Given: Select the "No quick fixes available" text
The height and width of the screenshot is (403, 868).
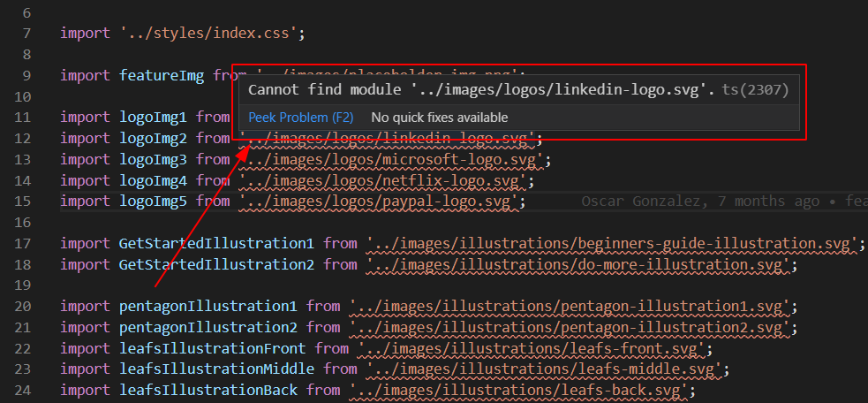Looking at the screenshot, I should click(440, 118).
